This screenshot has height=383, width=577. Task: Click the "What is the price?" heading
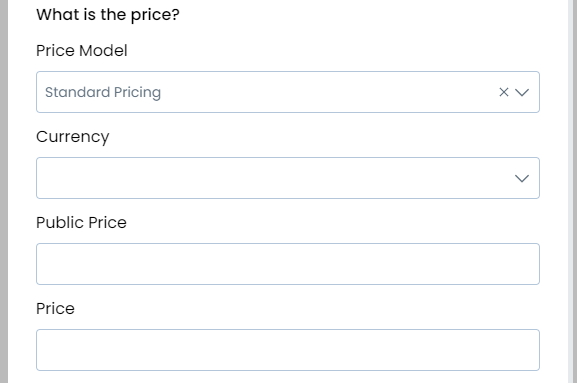point(108,15)
